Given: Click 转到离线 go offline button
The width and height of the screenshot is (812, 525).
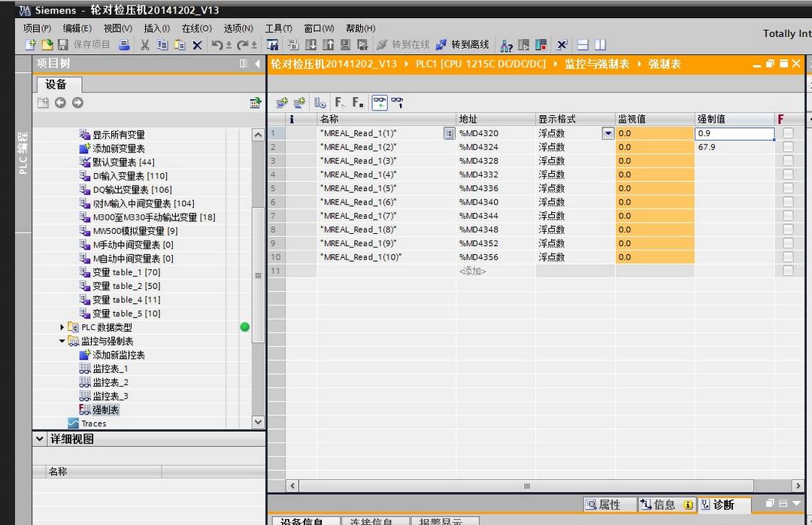Looking at the screenshot, I should (x=462, y=44).
